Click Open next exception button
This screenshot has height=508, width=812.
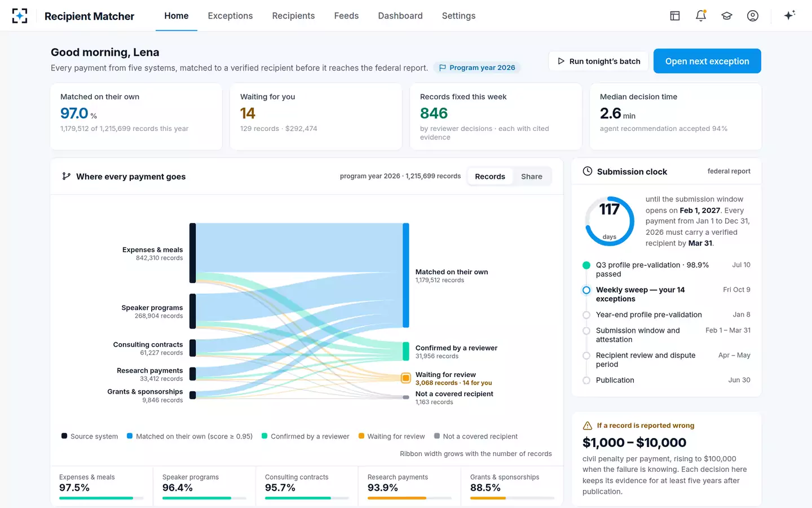point(707,61)
